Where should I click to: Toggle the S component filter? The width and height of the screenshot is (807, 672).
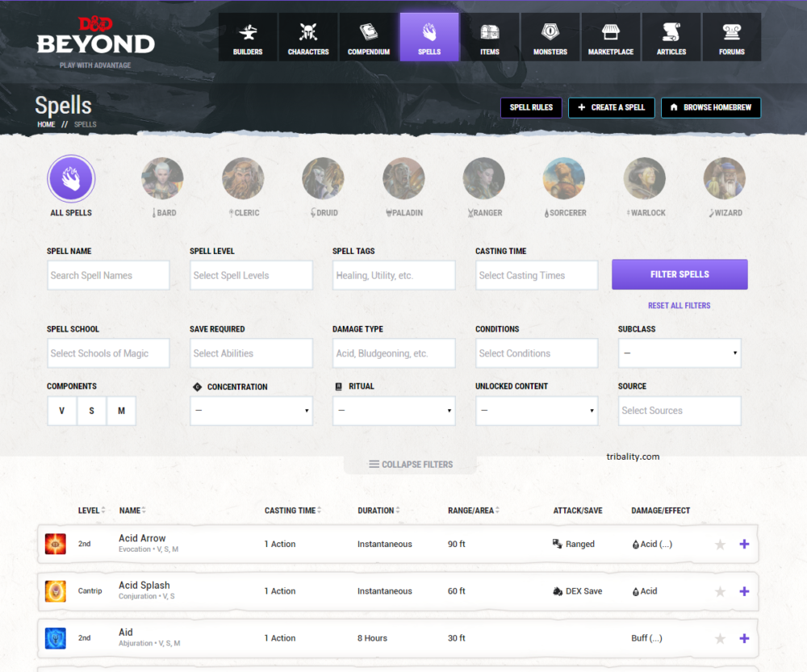click(92, 411)
